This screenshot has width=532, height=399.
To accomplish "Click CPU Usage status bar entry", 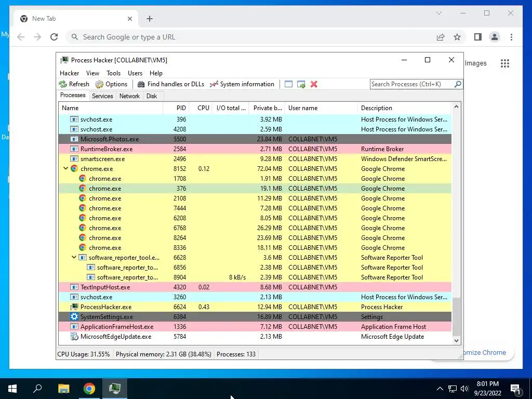I will tap(84, 354).
